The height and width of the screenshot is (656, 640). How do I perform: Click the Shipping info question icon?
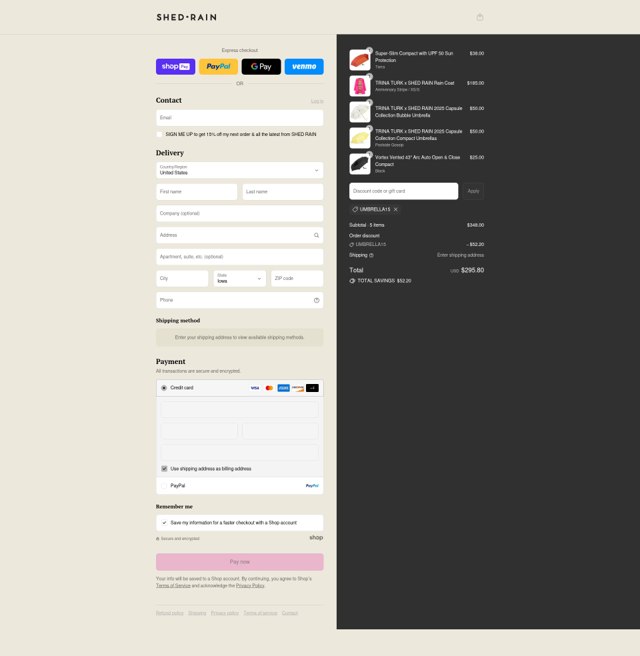(x=371, y=255)
